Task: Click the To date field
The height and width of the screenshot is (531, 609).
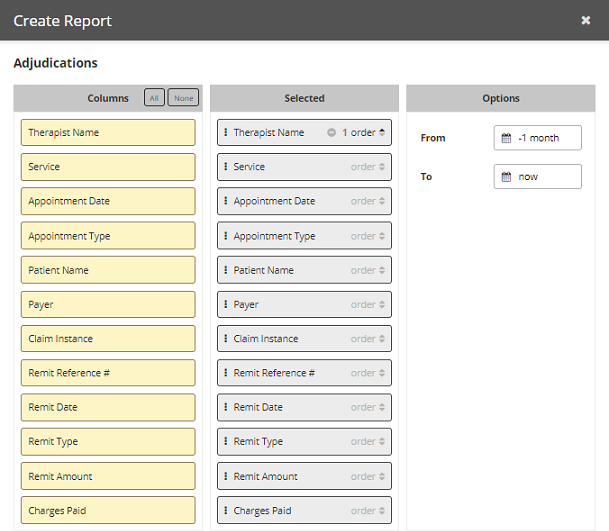Action: (x=538, y=176)
